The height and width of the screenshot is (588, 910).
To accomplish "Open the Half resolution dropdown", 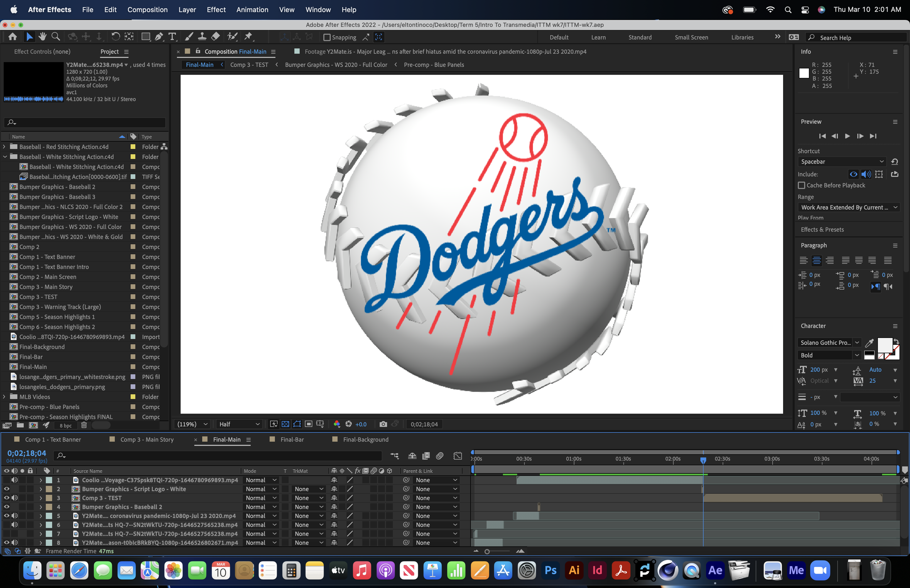I will [x=239, y=424].
